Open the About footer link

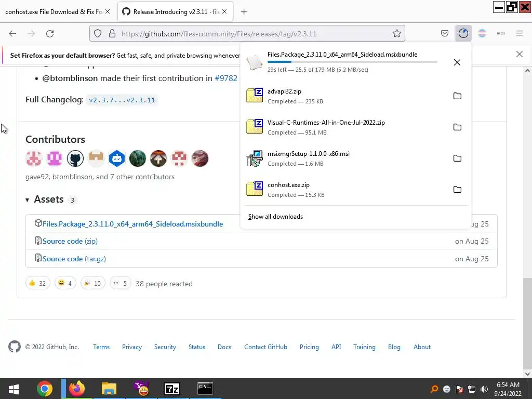pyautogui.click(x=422, y=347)
